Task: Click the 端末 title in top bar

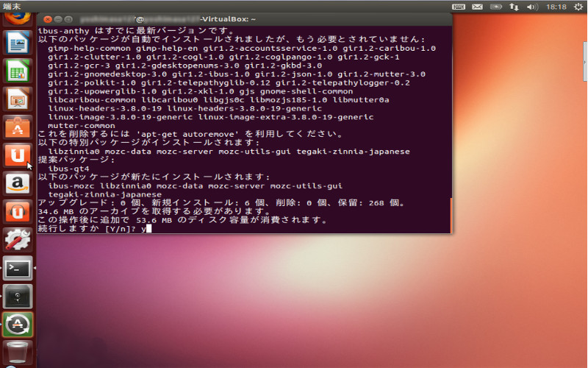Action: pyautogui.click(x=12, y=7)
